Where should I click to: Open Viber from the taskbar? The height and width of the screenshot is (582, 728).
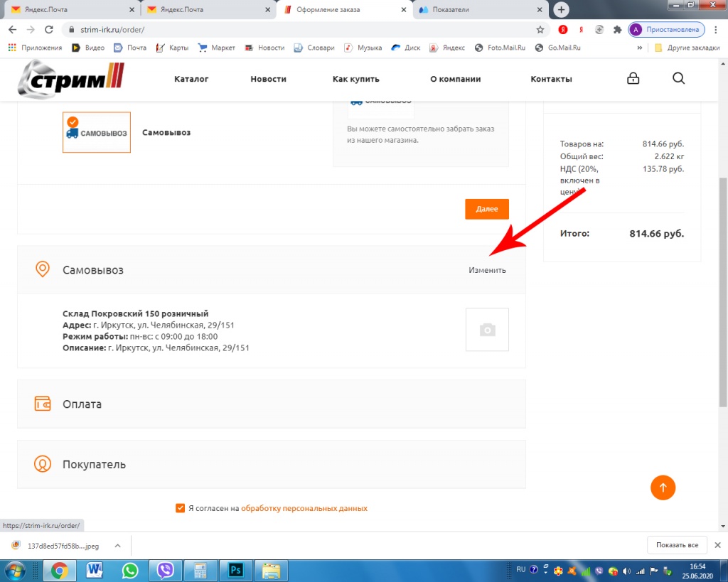coord(165,570)
